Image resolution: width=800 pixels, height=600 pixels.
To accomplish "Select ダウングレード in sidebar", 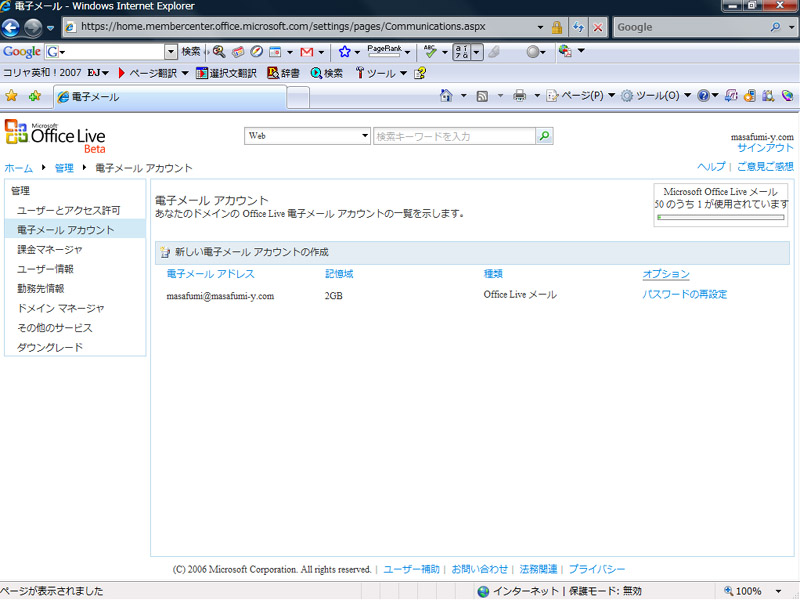I will click(x=49, y=347).
